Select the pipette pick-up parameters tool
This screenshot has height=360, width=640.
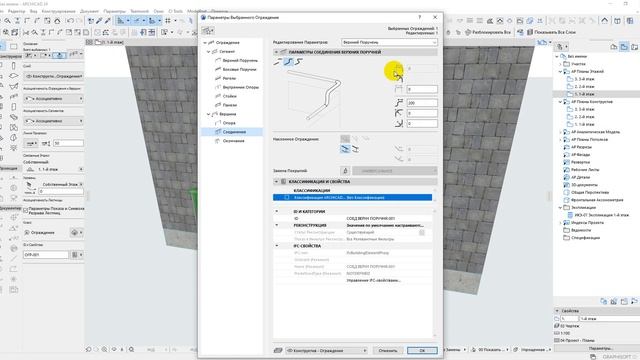[x=99, y=20]
